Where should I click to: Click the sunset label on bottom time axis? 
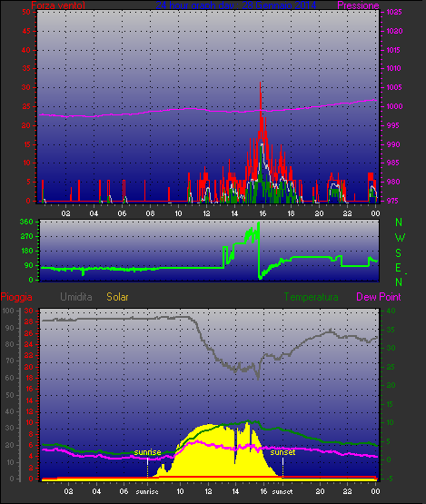282,492
